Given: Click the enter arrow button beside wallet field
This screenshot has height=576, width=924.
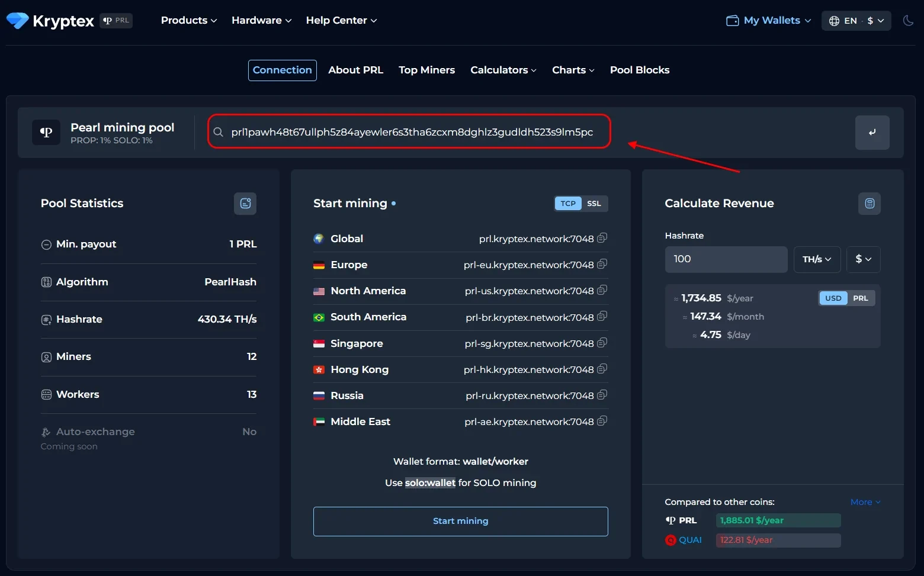Looking at the screenshot, I should [x=872, y=133].
